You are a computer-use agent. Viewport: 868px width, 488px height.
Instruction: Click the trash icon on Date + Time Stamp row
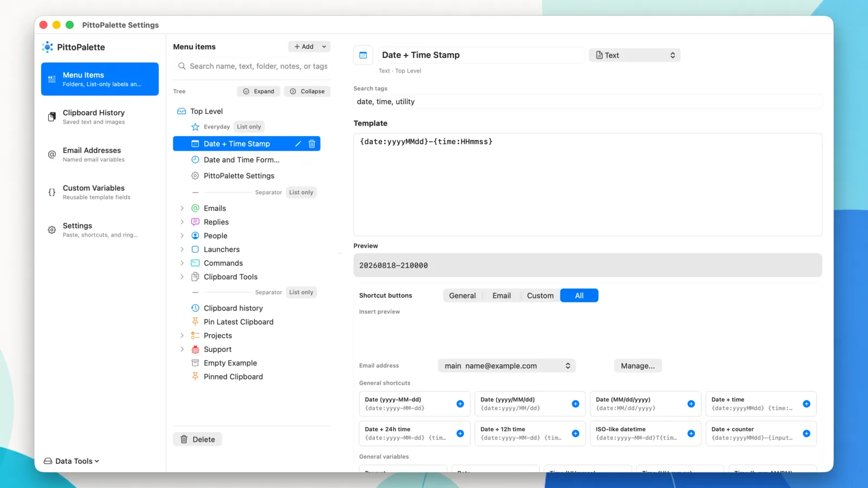[x=312, y=144]
